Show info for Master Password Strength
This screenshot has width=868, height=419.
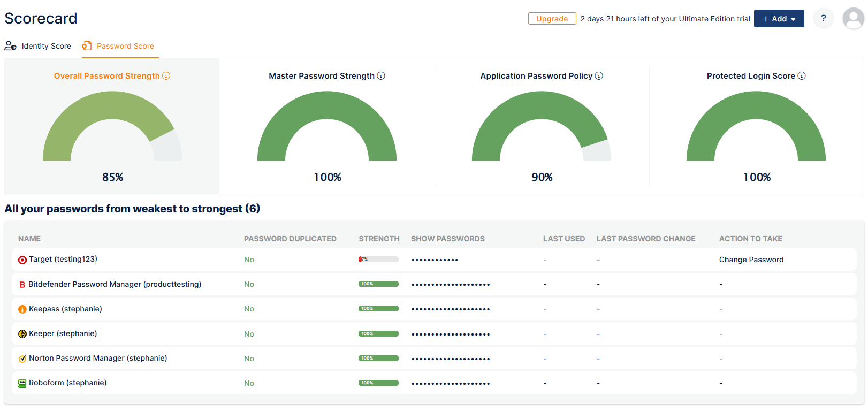coord(381,76)
